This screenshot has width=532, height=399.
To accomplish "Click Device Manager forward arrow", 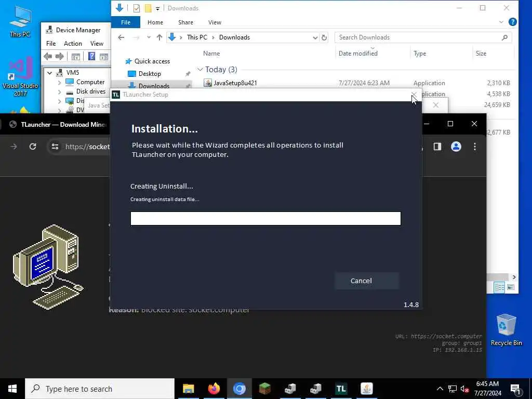I will [59, 56].
